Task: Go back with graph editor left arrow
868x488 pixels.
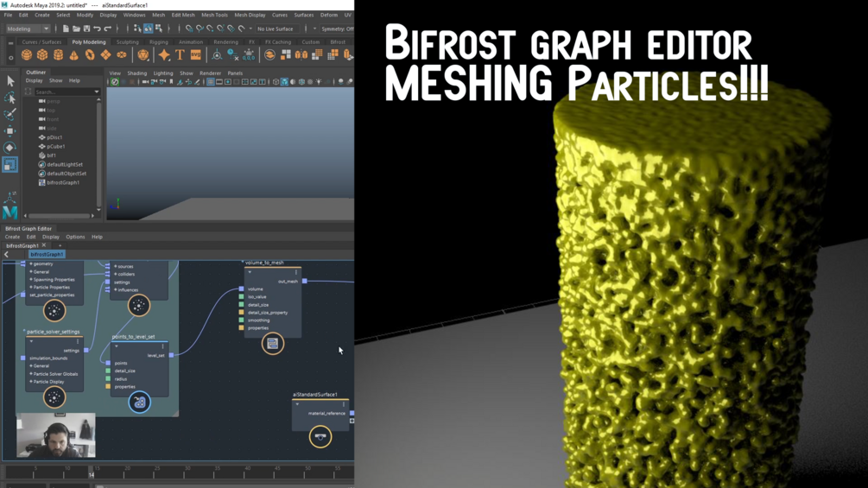Action: 7,255
